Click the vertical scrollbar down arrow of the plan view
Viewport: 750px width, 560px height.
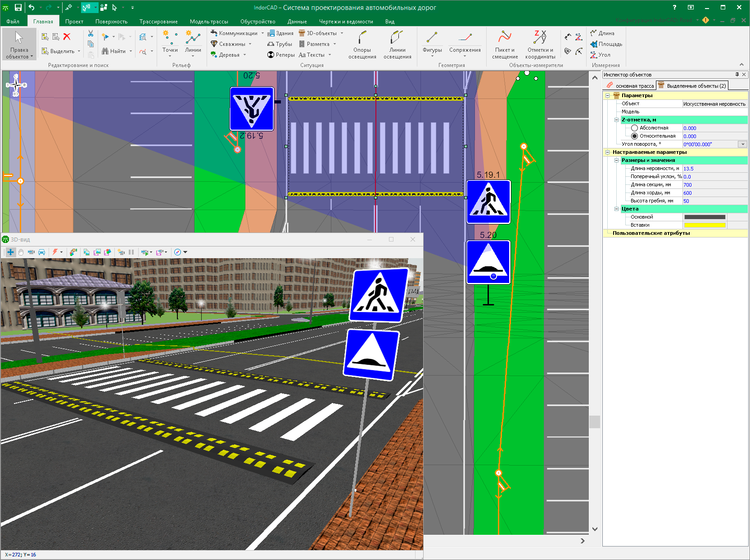coord(595,529)
